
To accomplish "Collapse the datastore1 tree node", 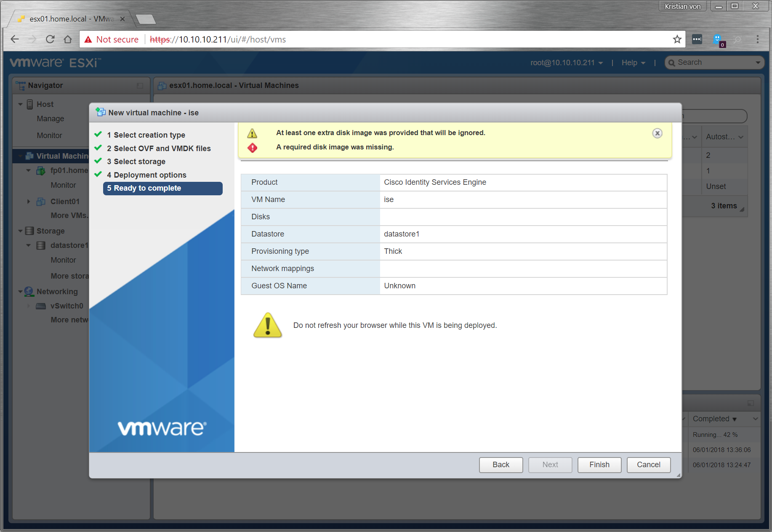I will [x=28, y=245].
